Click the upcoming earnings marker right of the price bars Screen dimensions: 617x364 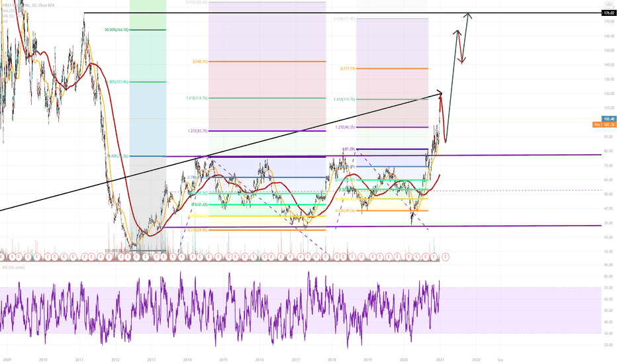(446, 257)
